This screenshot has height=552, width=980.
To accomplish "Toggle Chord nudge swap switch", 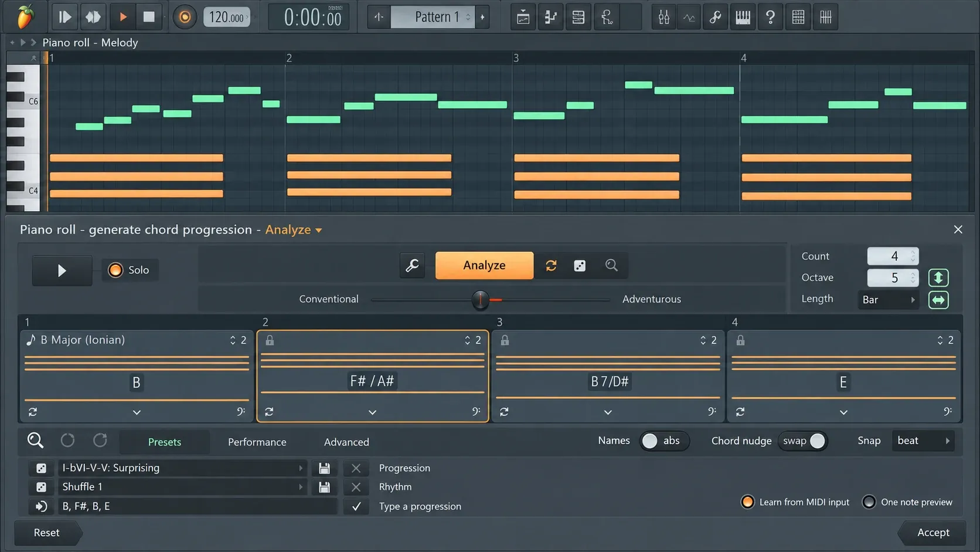I will click(803, 441).
